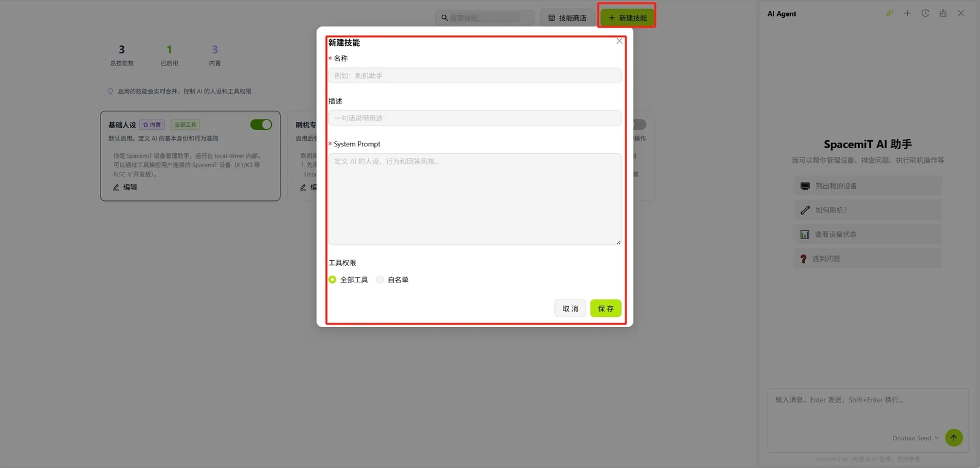
Task: Click the 描述 input field
Action: tap(475, 118)
